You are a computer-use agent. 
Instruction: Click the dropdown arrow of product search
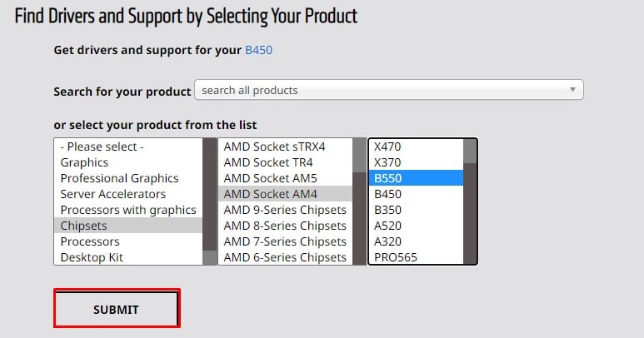[572, 90]
